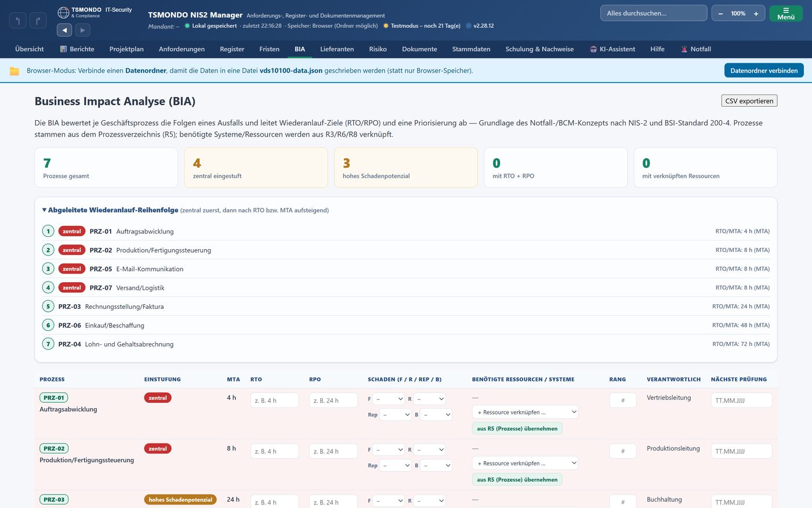Click the forward right triangle button
The height and width of the screenshot is (508, 812).
pos(82,30)
